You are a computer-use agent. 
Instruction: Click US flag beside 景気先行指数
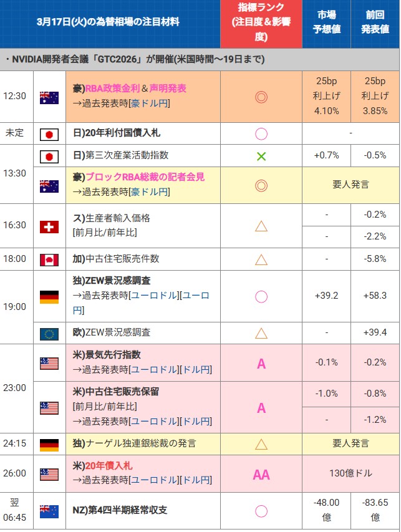coord(49,363)
